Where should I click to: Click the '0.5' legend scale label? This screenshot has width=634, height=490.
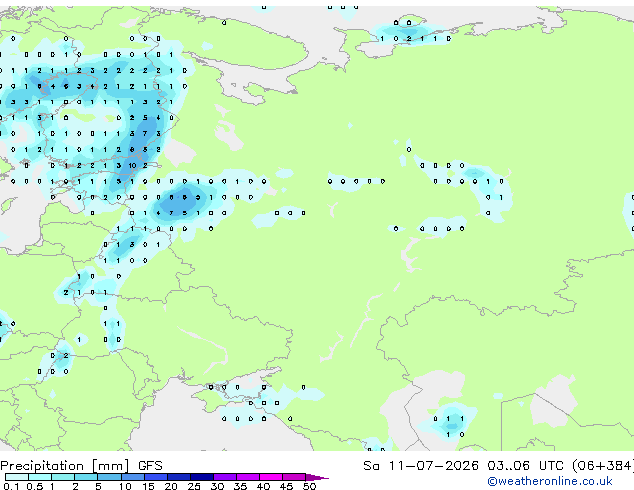(x=34, y=486)
